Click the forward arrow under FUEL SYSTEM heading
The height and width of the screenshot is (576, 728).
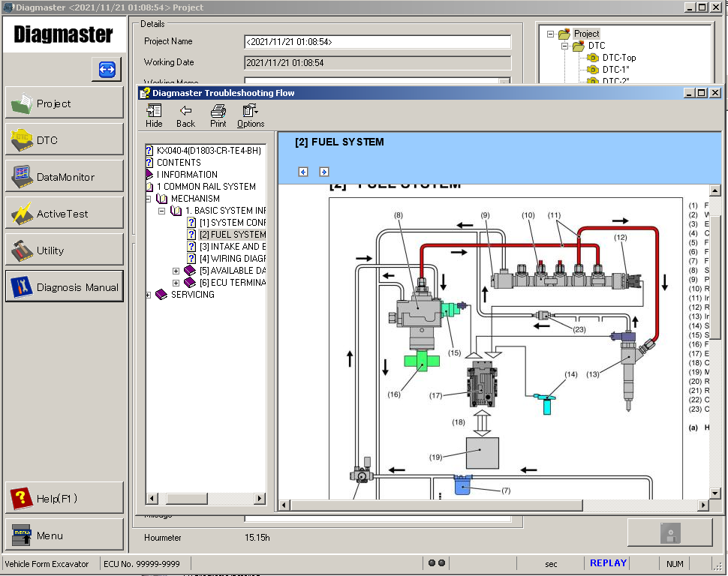pyautogui.click(x=324, y=171)
